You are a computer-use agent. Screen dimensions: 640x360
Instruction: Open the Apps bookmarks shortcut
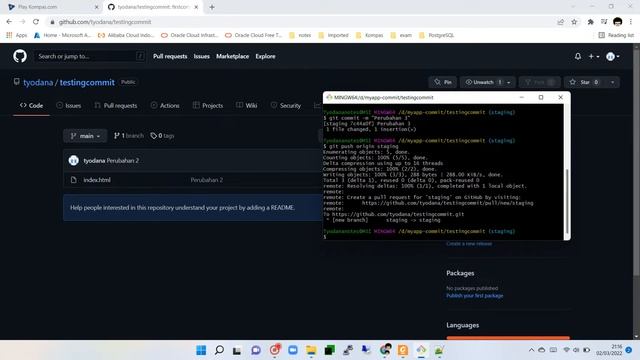[x=17, y=35]
